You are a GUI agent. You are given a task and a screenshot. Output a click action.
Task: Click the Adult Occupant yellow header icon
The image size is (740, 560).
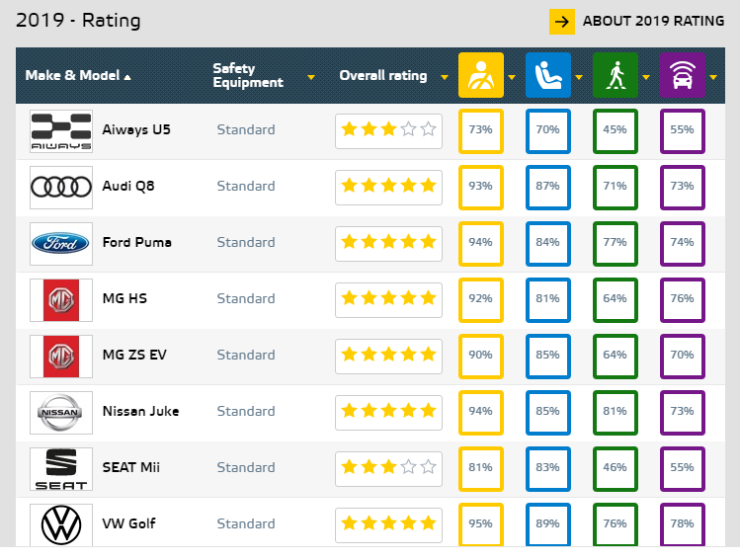[481, 75]
